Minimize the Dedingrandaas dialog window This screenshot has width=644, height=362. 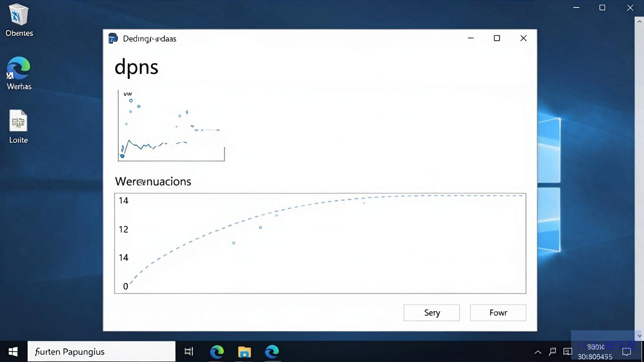(x=470, y=38)
